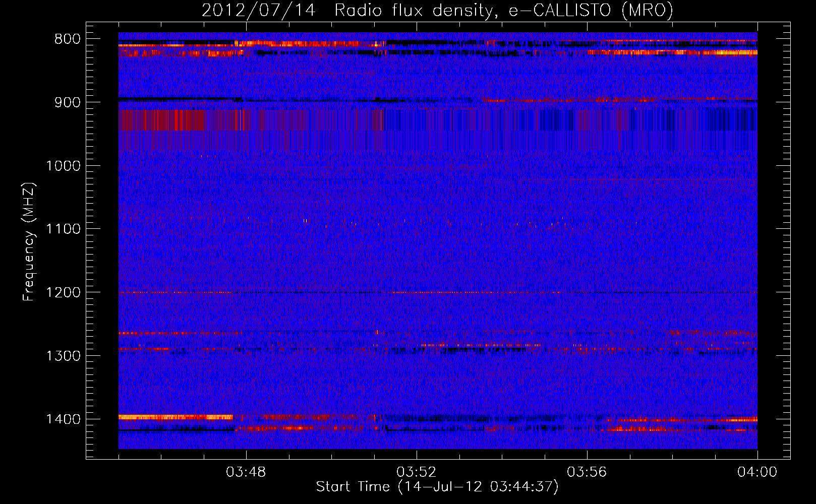
Task: Click the 900 frequency tick label
Action: click(68, 102)
